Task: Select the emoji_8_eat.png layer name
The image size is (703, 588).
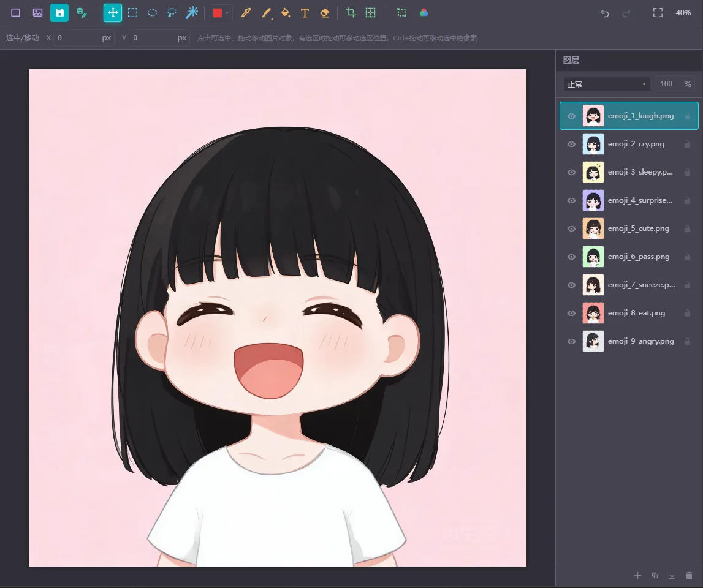Action: pos(636,313)
